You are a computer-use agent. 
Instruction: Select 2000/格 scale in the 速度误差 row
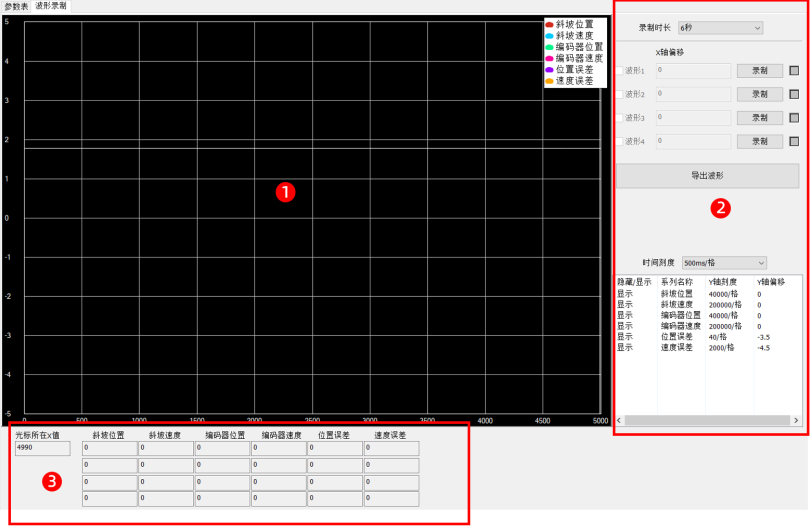pyautogui.click(x=721, y=348)
